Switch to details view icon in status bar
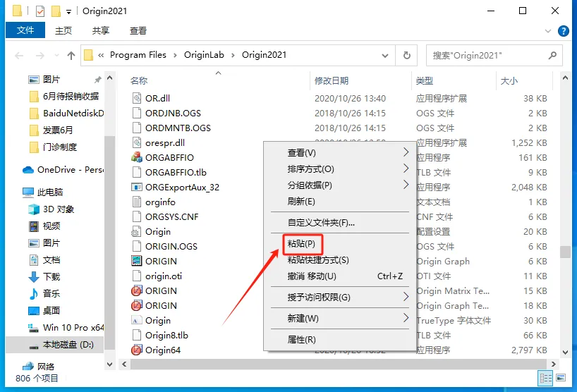This screenshot has width=577, height=392. pyautogui.click(x=545, y=378)
